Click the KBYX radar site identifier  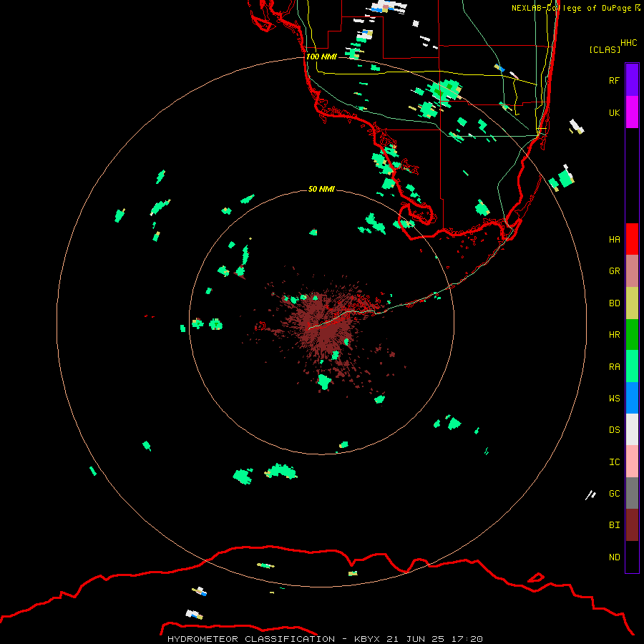click(x=367, y=639)
